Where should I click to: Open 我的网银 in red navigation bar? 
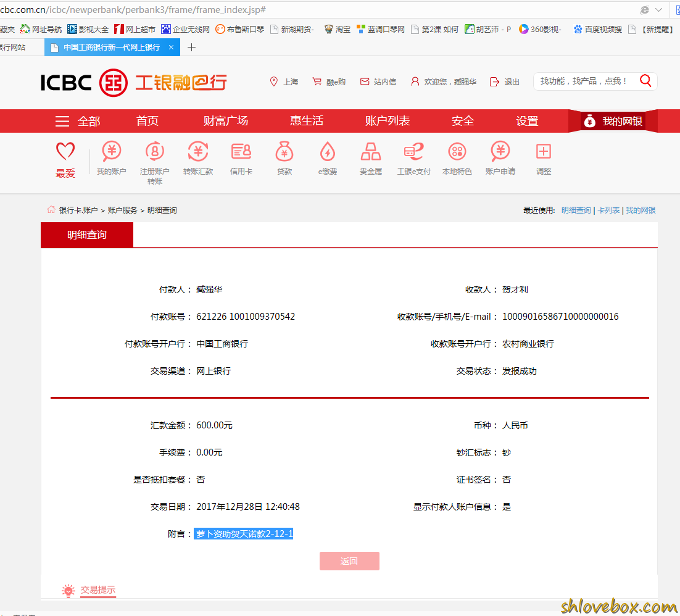pos(613,121)
